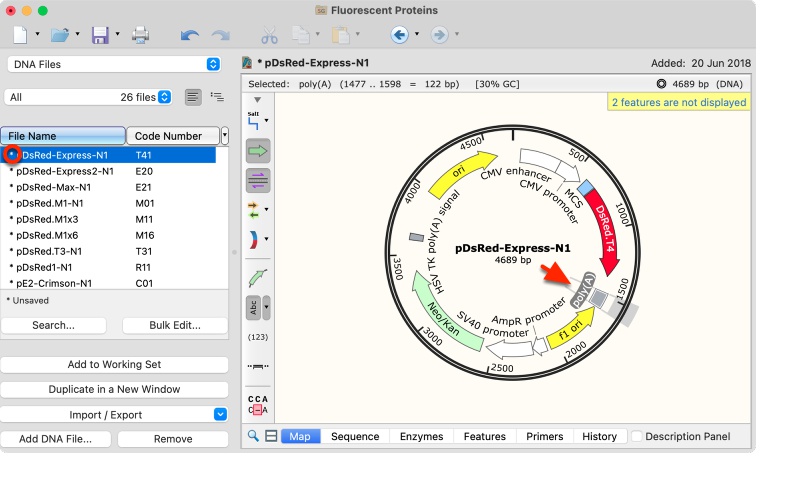Toggle the purple double-line primers button
Viewport: 800px width, 479px height.
(x=258, y=181)
